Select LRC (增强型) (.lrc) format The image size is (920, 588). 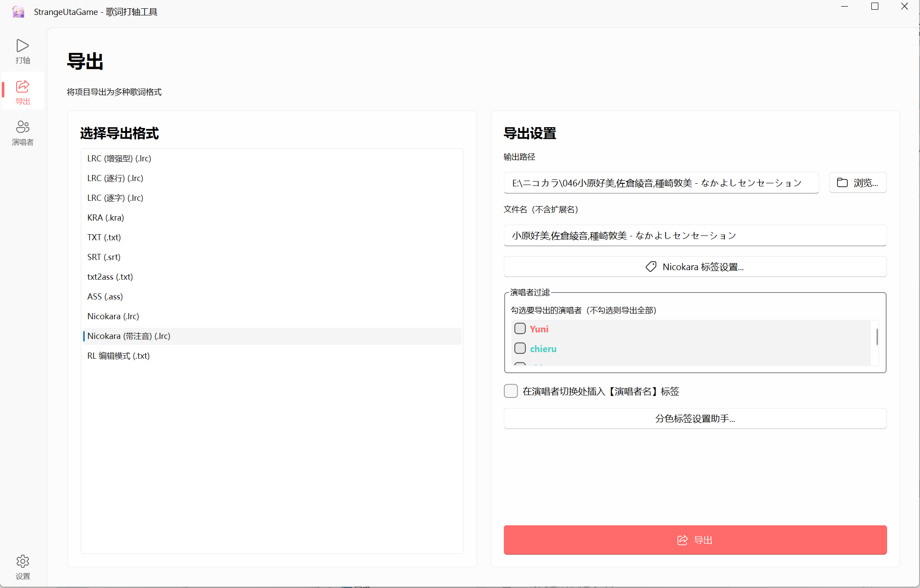(272, 158)
